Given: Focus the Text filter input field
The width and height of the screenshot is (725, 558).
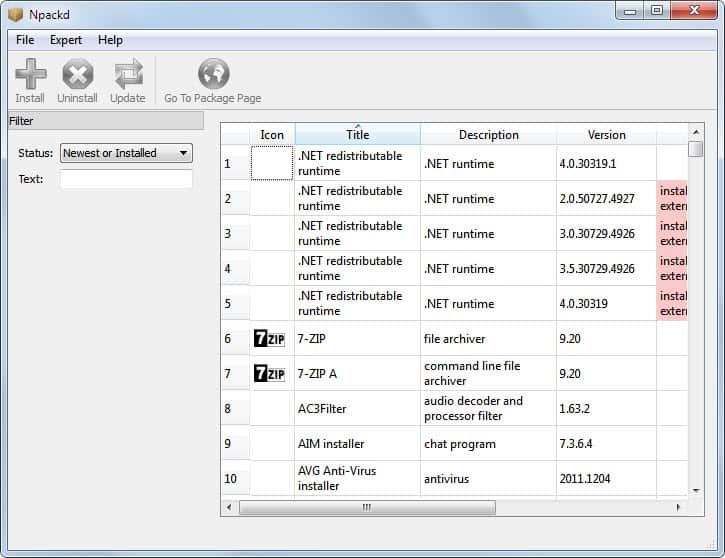Looking at the screenshot, I should 126,179.
